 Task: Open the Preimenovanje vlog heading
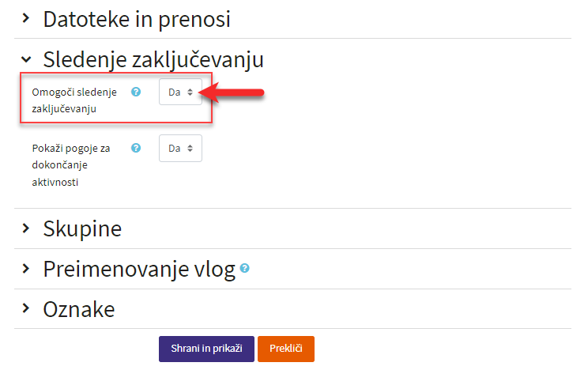[139, 269]
